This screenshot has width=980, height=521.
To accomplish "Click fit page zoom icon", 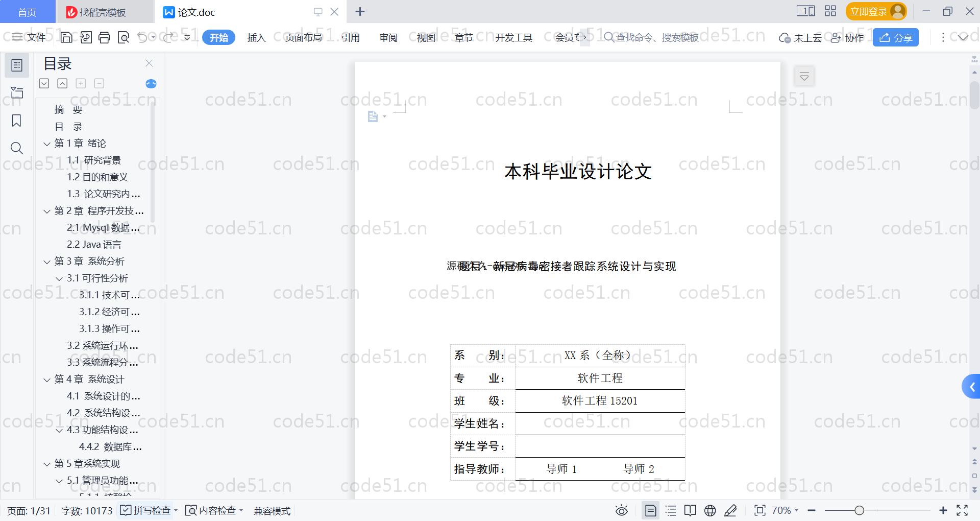I will [759, 510].
